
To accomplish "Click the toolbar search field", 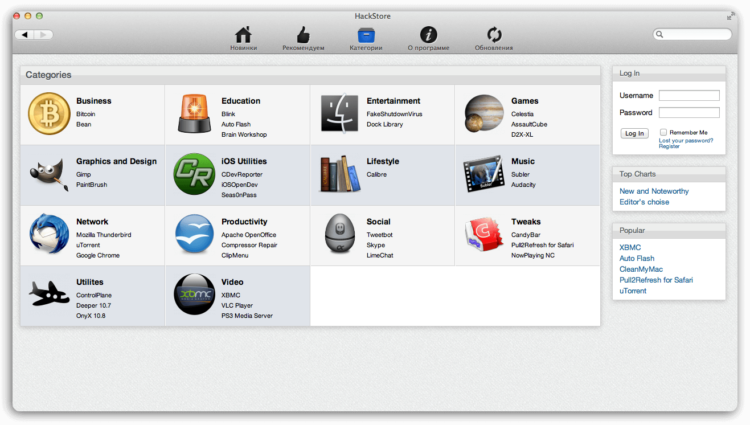I will (x=692, y=34).
